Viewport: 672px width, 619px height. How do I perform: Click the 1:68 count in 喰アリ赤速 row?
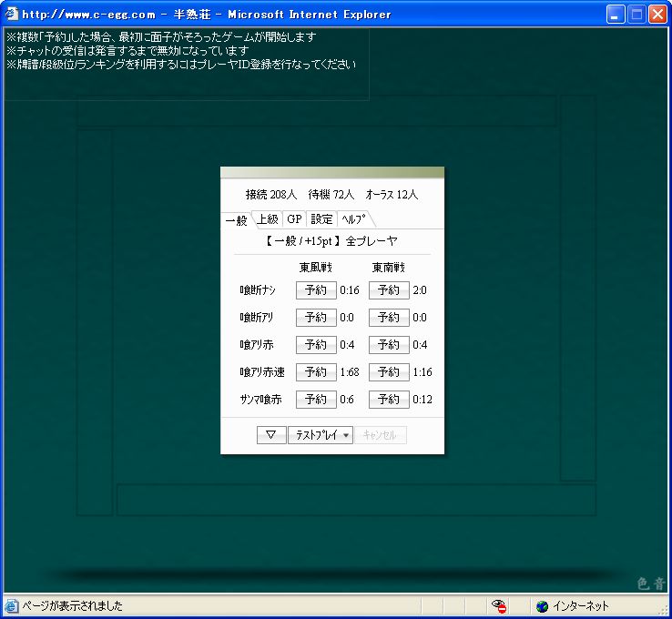(350, 372)
